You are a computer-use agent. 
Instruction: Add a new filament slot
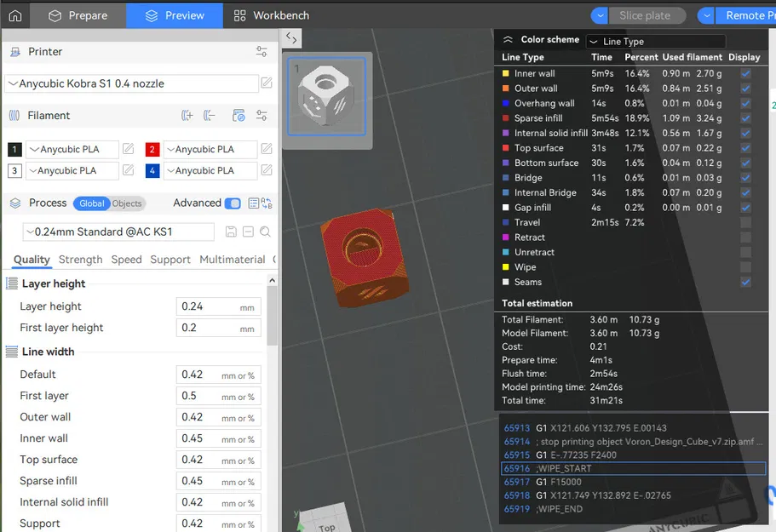point(187,115)
